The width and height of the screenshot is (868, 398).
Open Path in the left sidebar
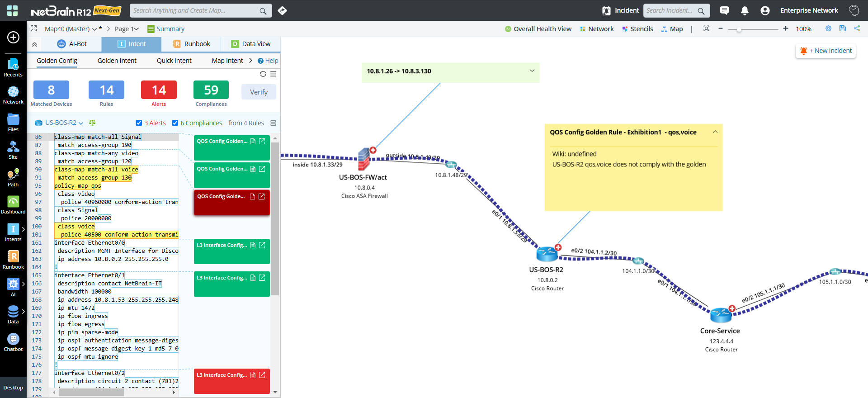[x=13, y=178]
